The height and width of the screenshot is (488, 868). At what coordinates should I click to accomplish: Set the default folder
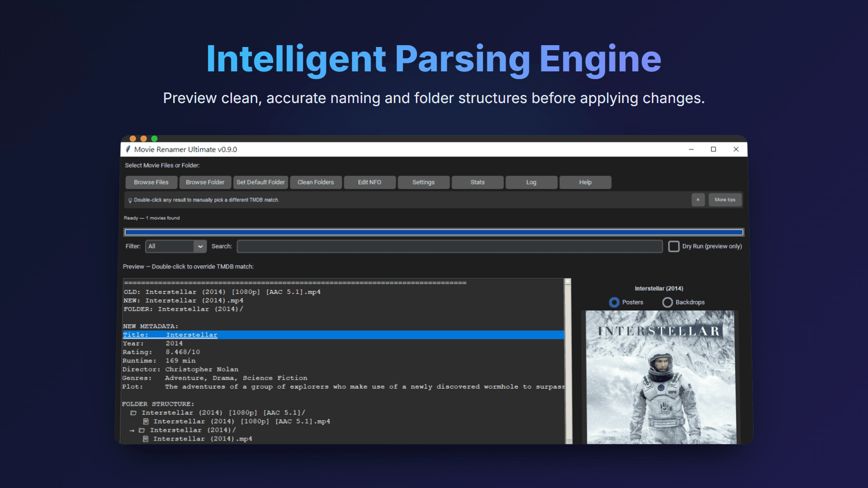[x=260, y=182]
